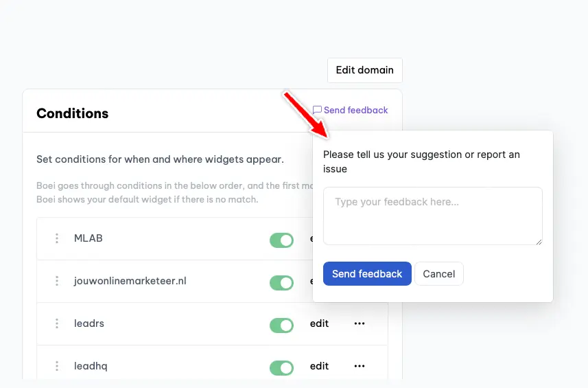Viewport: 588px width, 388px height.
Task: Cancel the feedback popup
Action: click(439, 274)
